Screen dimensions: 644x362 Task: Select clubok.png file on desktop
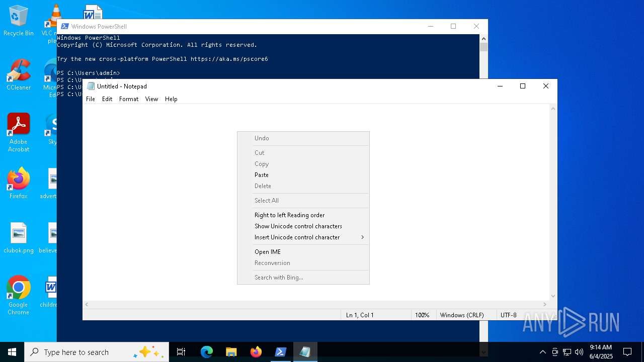(x=19, y=238)
